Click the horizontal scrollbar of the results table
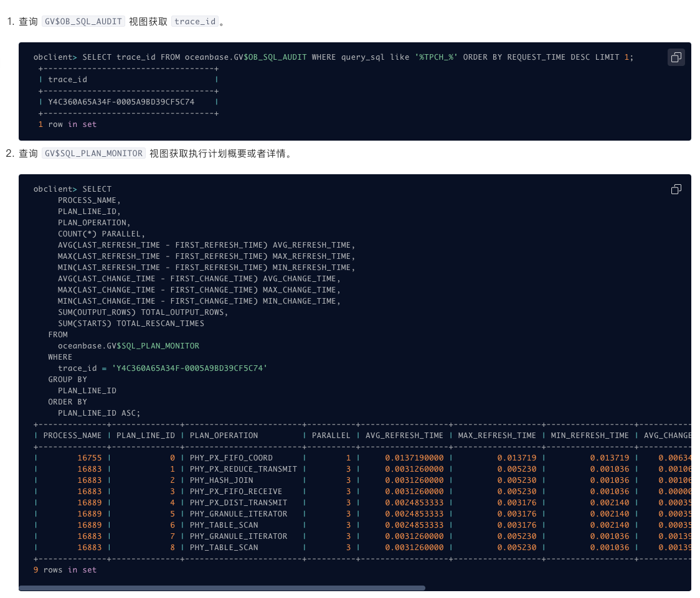The image size is (700, 598). (x=222, y=588)
